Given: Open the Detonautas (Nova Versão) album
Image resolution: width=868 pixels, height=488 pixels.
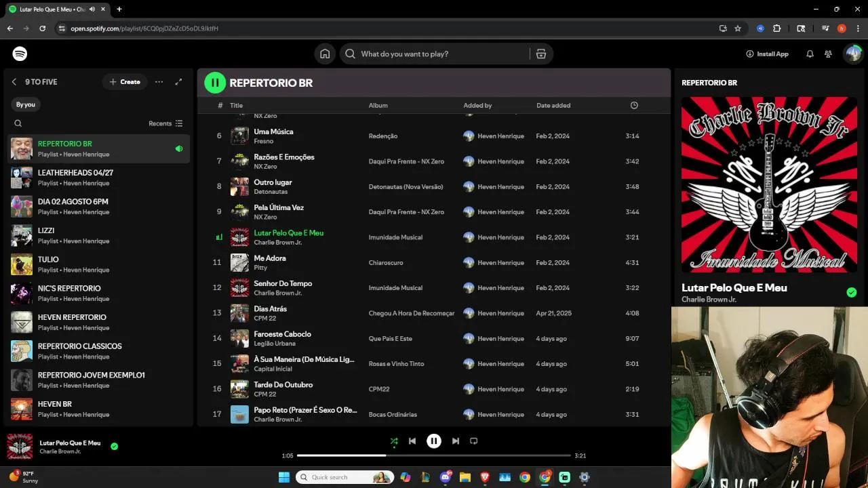Looking at the screenshot, I should [406, 186].
